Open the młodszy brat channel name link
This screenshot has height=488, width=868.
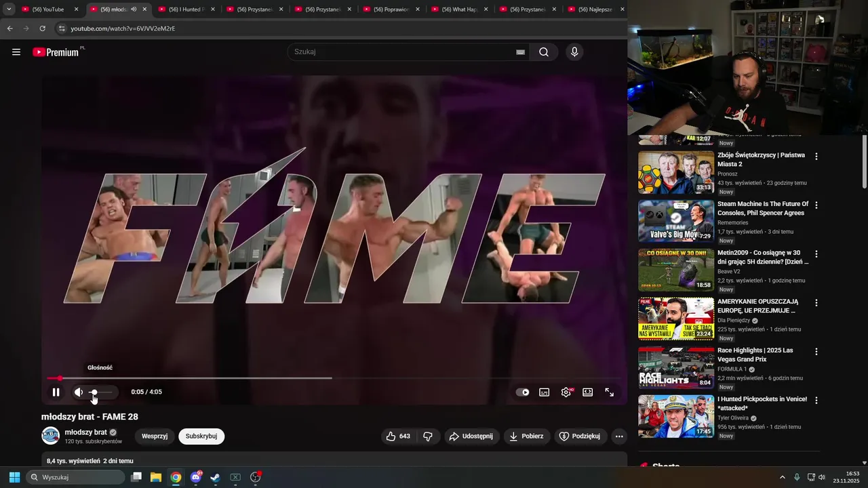click(85, 432)
